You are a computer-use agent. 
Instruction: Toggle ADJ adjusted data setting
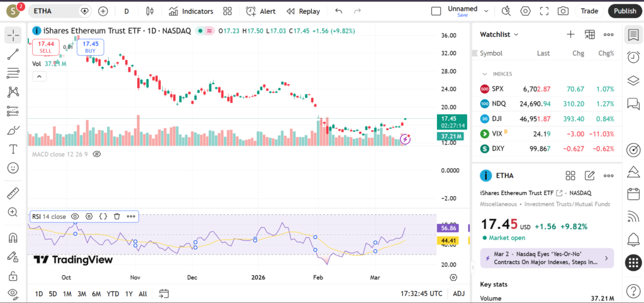point(459,294)
